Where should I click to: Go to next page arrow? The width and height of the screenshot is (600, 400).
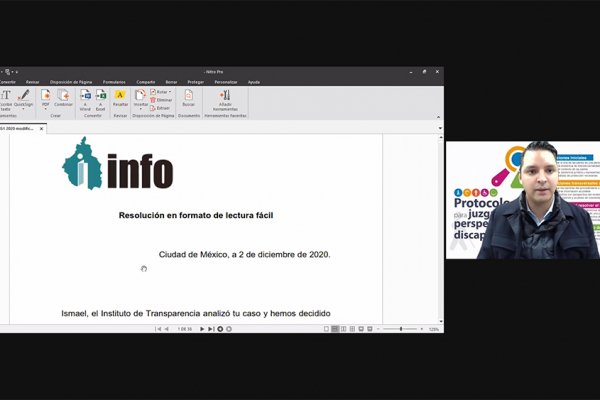(202, 329)
